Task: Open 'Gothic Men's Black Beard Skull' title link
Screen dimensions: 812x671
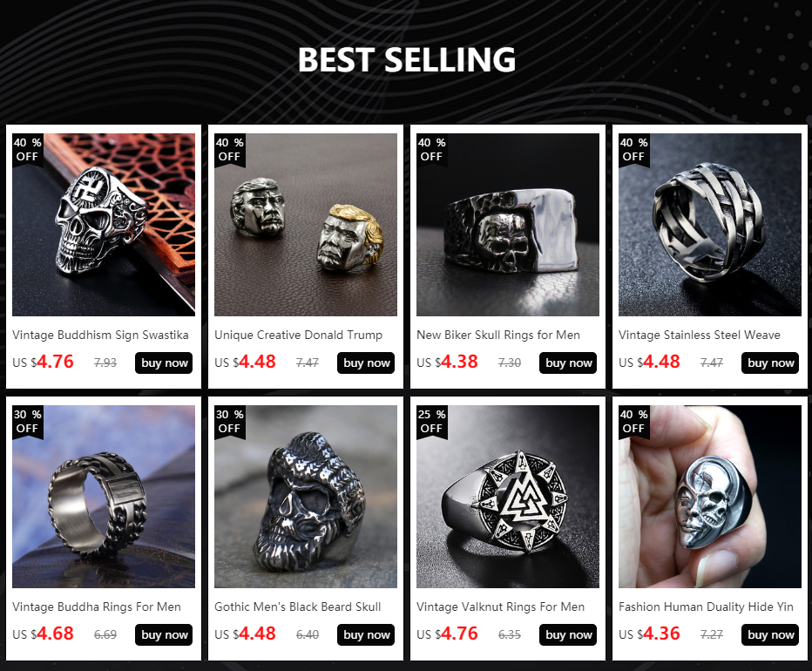Action: pyautogui.click(x=298, y=607)
